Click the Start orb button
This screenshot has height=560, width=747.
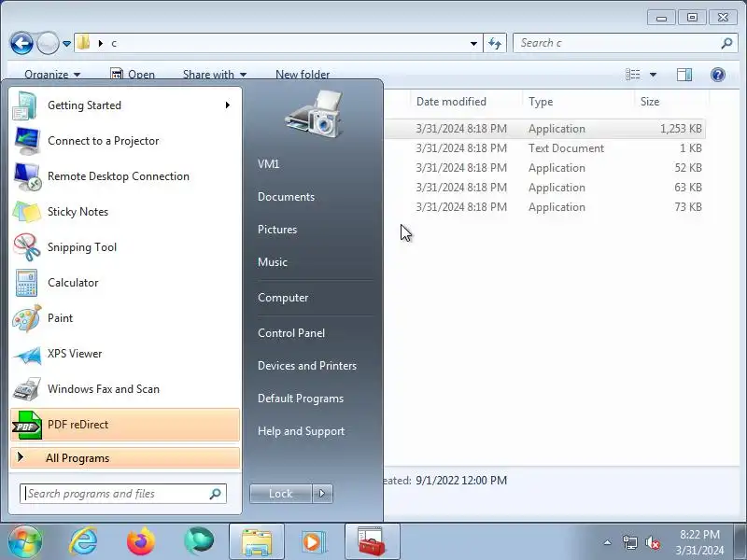point(25,542)
